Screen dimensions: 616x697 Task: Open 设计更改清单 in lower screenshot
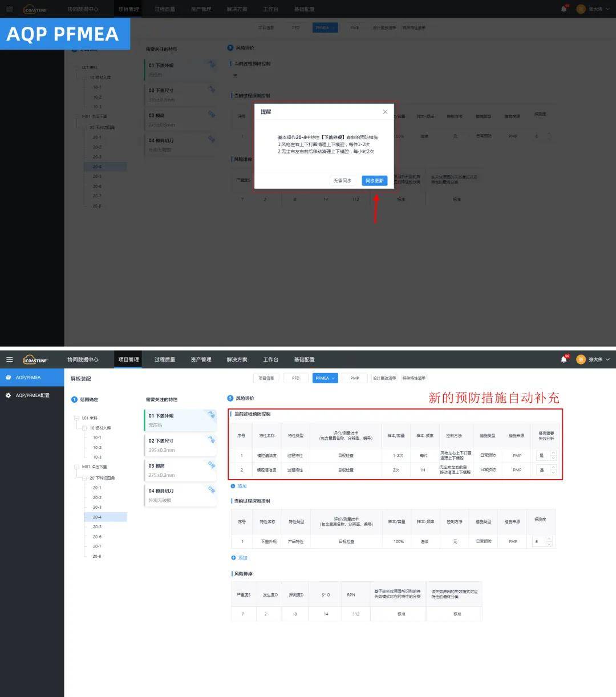[x=384, y=378]
